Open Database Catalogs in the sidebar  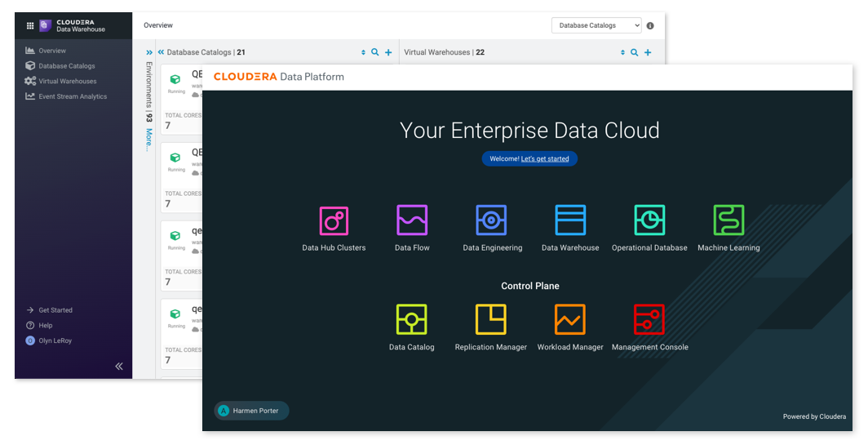60,65
